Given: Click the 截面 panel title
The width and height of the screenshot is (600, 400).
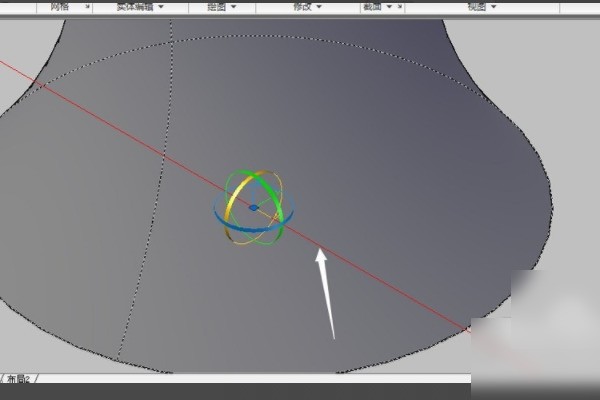Looking at the screenshot, I should 372,6.
